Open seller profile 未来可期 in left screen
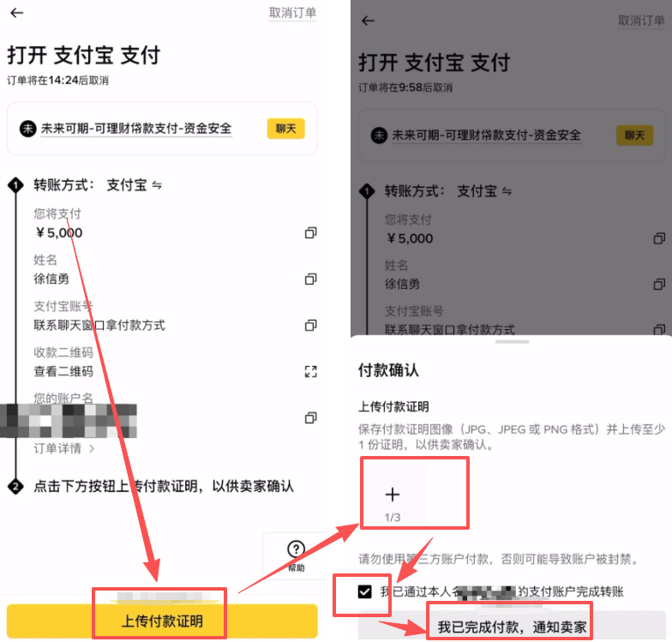The height and width of the screenshot is (642, 672). 135,129
